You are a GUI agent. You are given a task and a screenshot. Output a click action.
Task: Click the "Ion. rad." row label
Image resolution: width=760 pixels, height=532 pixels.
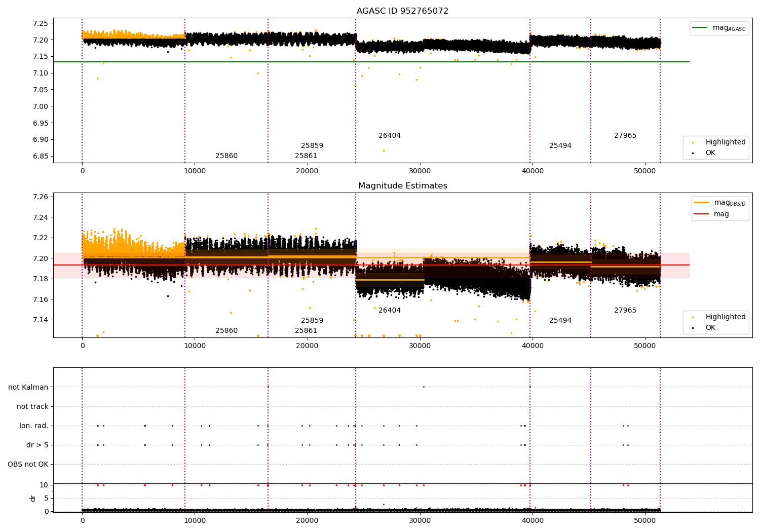click(34, 426)
